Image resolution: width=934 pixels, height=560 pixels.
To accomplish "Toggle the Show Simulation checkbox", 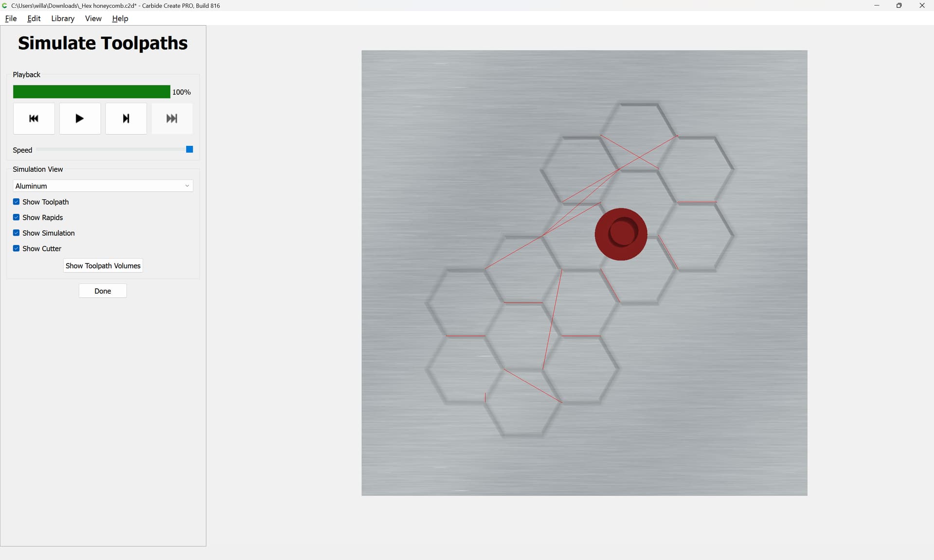I will [x=16, y=232].
